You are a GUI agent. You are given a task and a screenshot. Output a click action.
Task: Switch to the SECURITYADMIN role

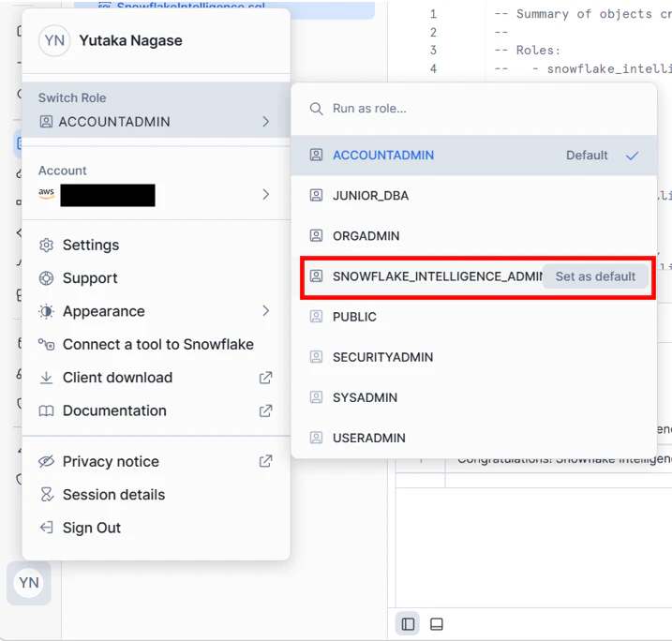[x=473, y=357]
